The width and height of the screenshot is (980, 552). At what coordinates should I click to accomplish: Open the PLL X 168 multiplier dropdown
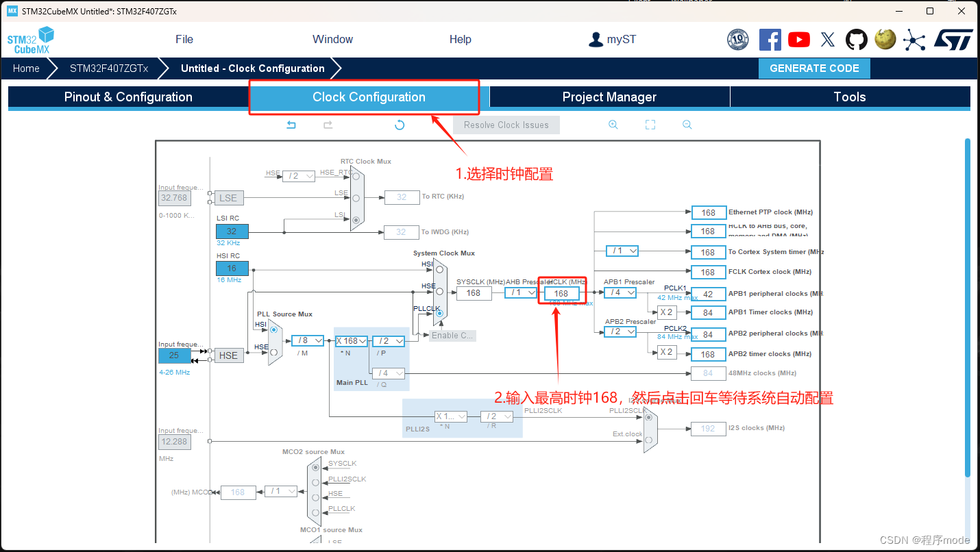point(351,341)
